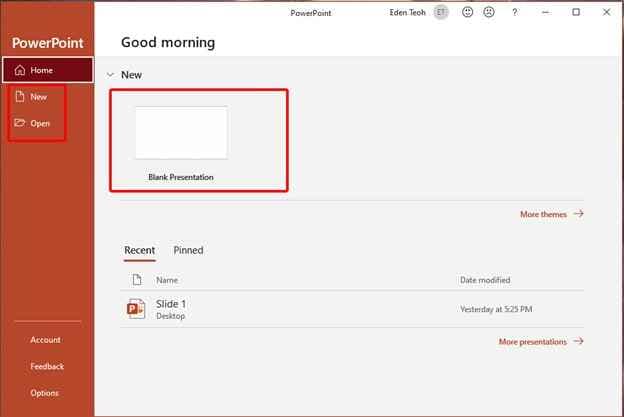
Task: Click the ET account avatar
Action: tap(441, 12)
